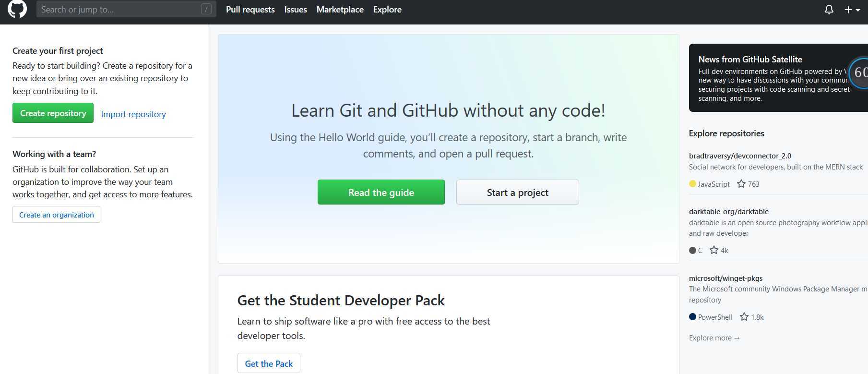The image size is (868, 374).
Task: Open darktable-org/darktable repository link
Action: (x=728, y=211)
